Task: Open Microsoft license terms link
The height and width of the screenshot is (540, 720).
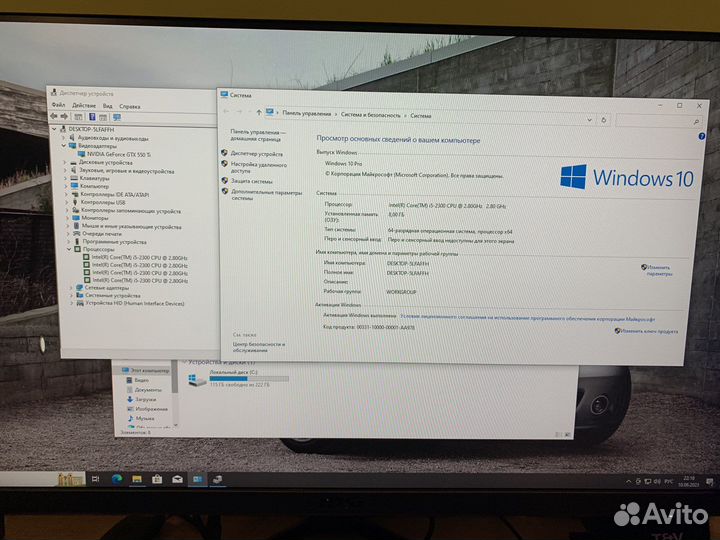Action: [528, 318]
